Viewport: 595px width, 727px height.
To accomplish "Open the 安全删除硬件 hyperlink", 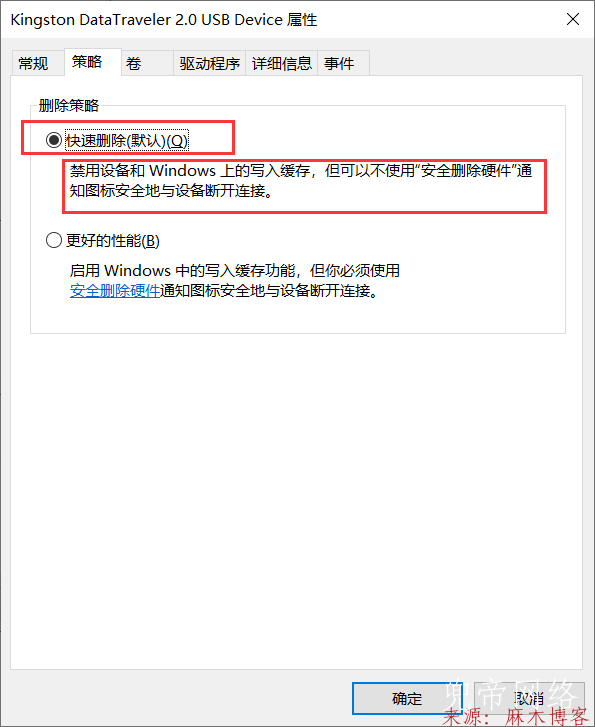I will 115,291.
